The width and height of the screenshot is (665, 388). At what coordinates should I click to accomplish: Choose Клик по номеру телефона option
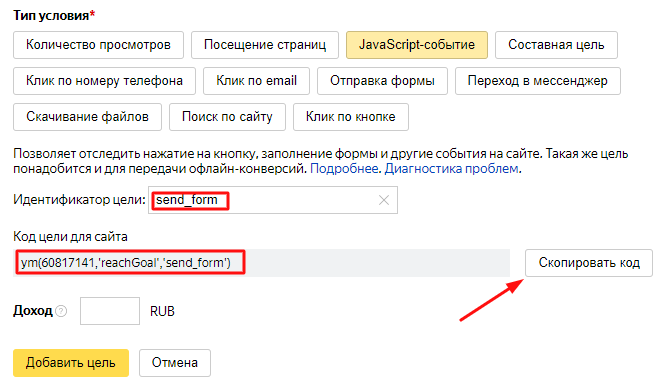[x=104, y=81]
